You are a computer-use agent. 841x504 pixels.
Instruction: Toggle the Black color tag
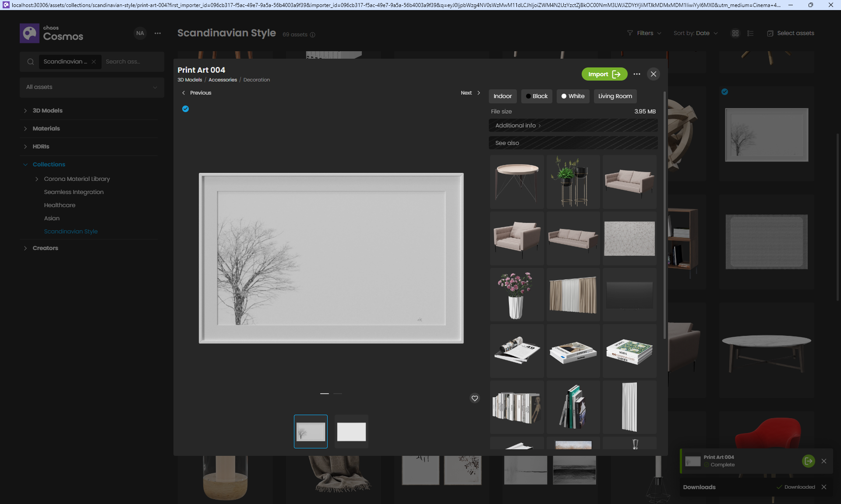click(537, 96)
